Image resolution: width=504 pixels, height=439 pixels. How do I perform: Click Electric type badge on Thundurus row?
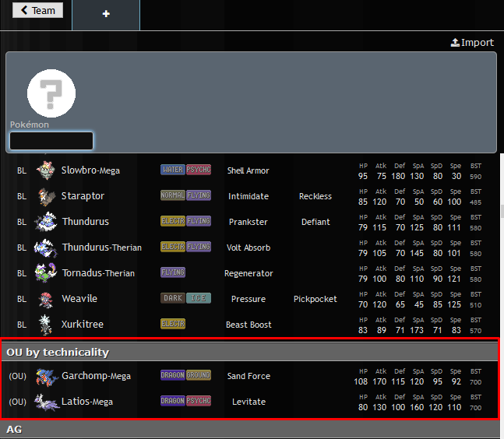173,221
